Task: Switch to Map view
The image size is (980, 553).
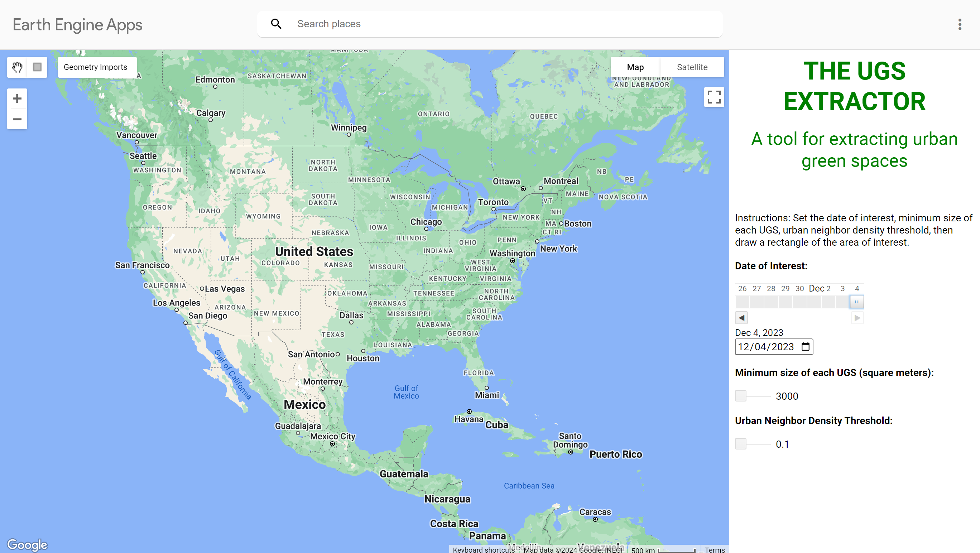Action: 635,67
